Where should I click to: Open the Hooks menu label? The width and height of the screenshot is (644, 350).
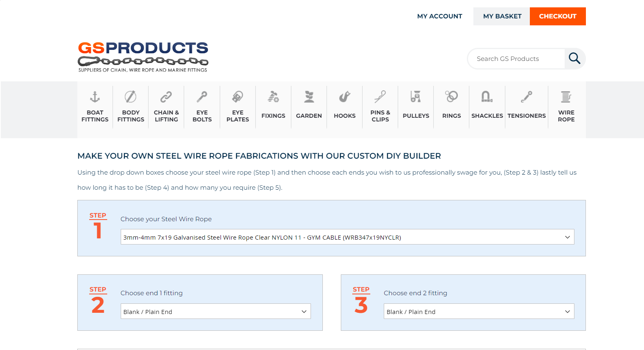click(x=345, y=116)
